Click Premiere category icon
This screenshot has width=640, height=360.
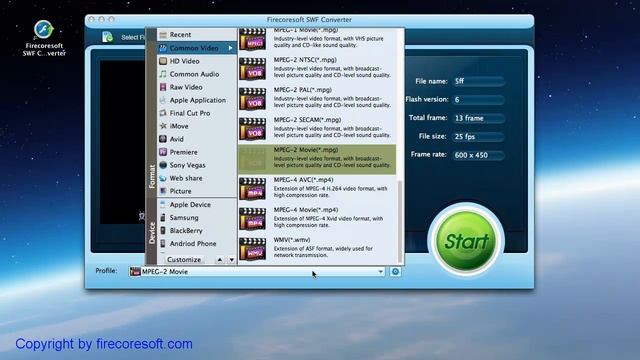coord(163,152)
